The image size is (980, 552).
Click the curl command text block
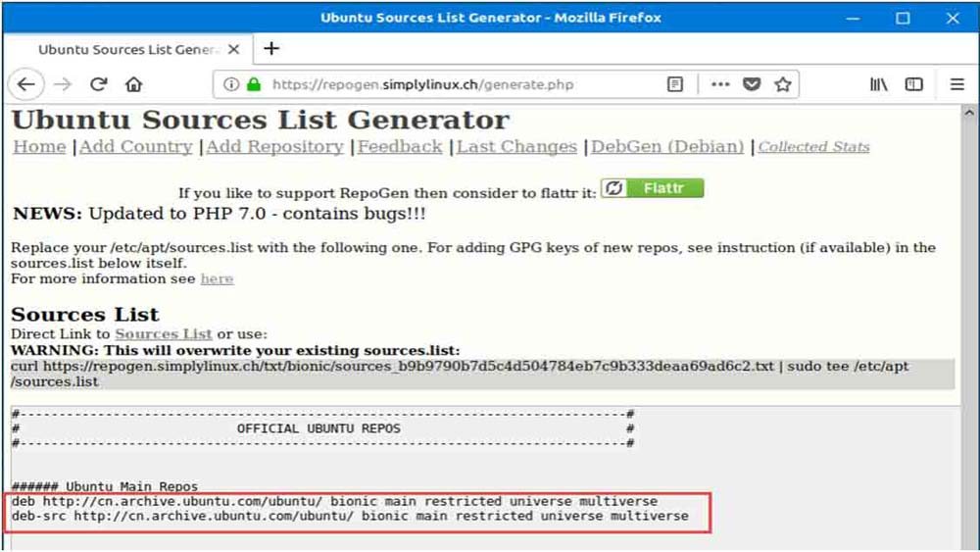(482, 374)
